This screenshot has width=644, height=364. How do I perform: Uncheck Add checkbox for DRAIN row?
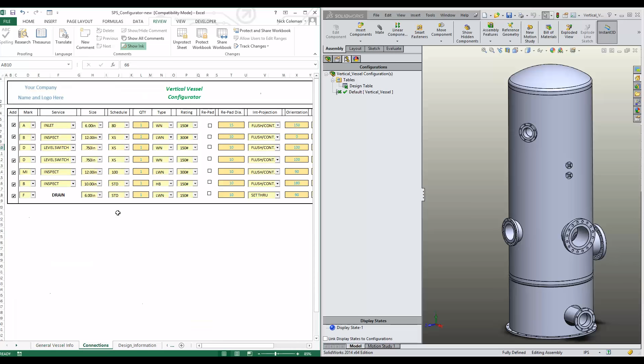click(13, 196)
